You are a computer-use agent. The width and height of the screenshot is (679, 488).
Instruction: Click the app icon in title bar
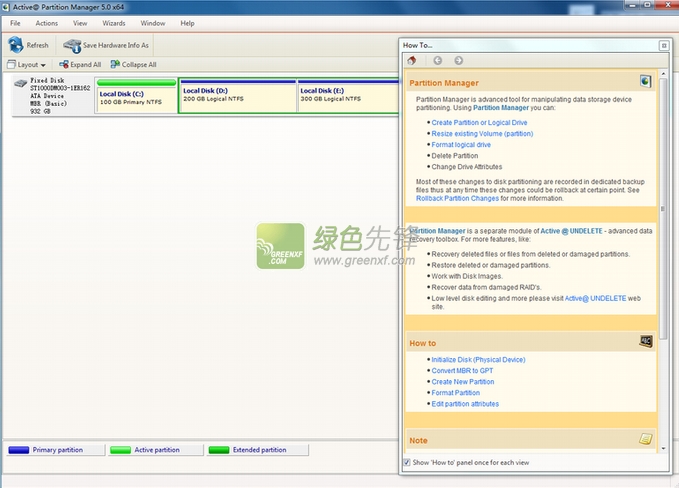[x=6, y=7]
